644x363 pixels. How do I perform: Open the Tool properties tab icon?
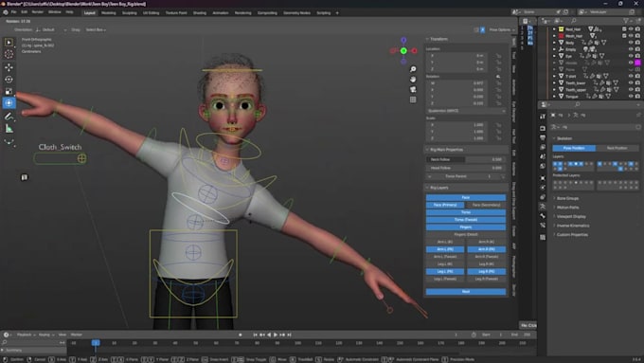(x=543, y=117)
